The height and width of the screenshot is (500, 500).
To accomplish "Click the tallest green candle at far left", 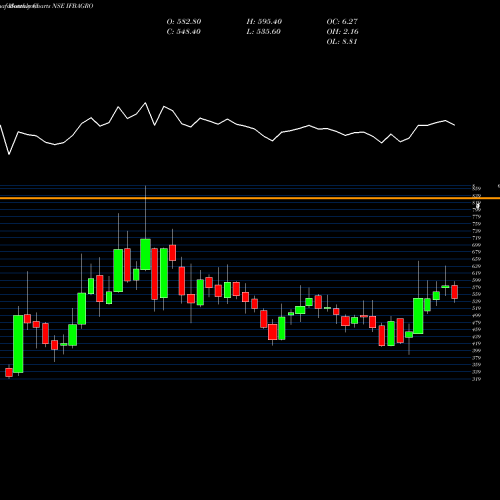I will tap(18, 344).
